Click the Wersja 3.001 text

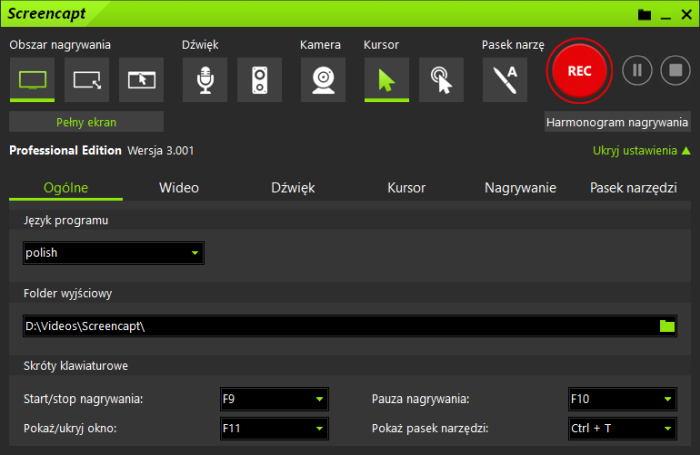(x=161, y=150)
